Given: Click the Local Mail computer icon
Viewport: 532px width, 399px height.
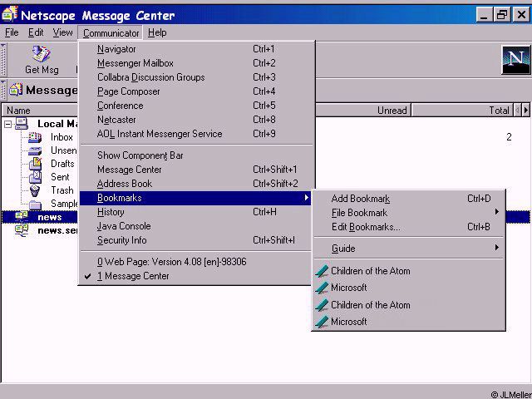Looking at the screenshot, I should 22,124.
